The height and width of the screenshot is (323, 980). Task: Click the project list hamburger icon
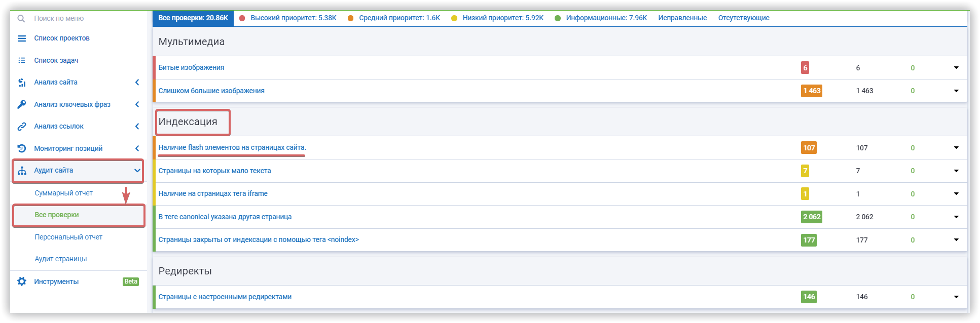tap(22, 38)
